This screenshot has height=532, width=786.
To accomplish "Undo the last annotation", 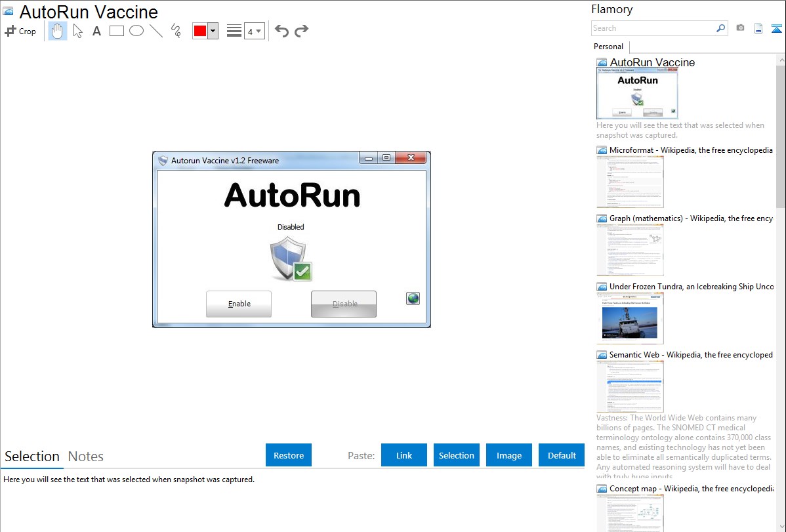I will click(x=281, y=31).
